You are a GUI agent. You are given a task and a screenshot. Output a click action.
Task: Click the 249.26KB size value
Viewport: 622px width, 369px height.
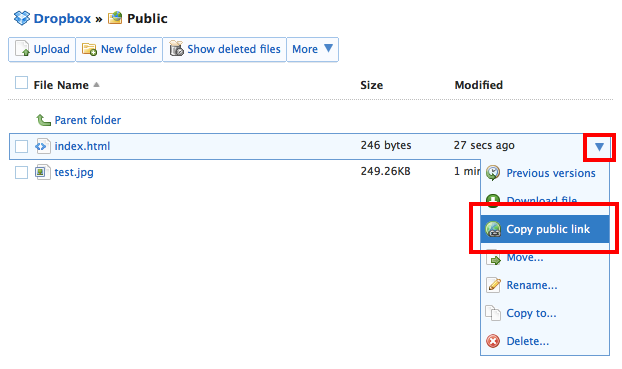click(386, 171)
